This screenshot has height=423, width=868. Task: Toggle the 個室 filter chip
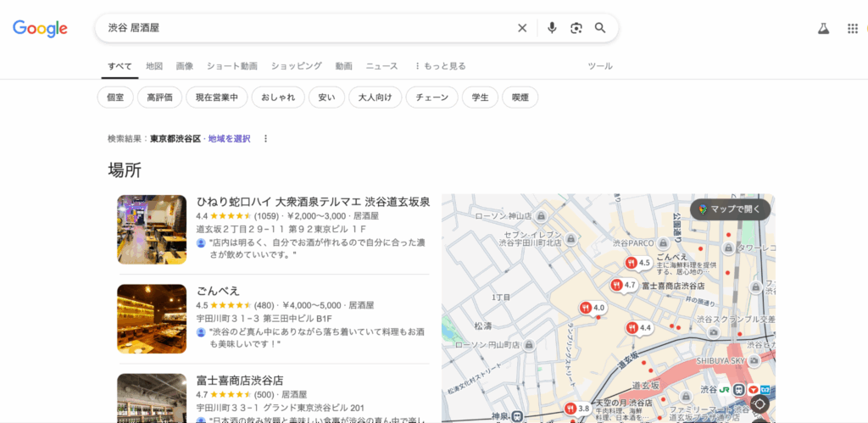[115, 97]
